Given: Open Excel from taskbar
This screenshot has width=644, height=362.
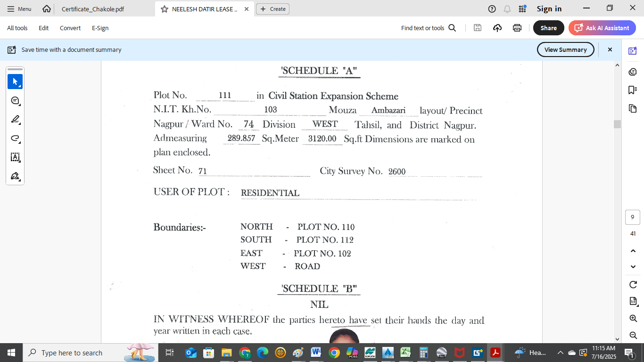Looking at the screenshot, I should click(406, 353).
